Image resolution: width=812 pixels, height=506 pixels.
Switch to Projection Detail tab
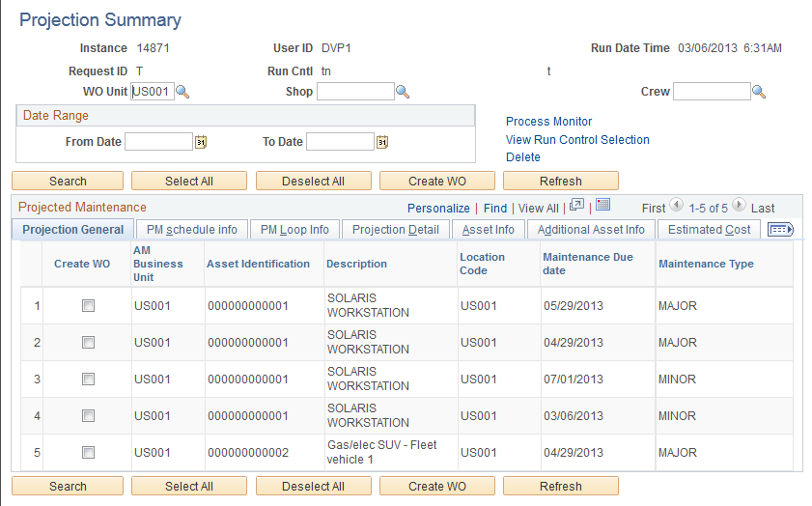pyautogui.click(x=396, y=230)
